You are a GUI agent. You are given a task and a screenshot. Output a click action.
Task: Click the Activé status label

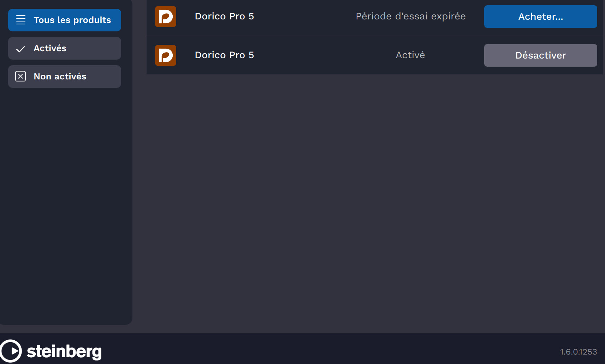point(410,55)
